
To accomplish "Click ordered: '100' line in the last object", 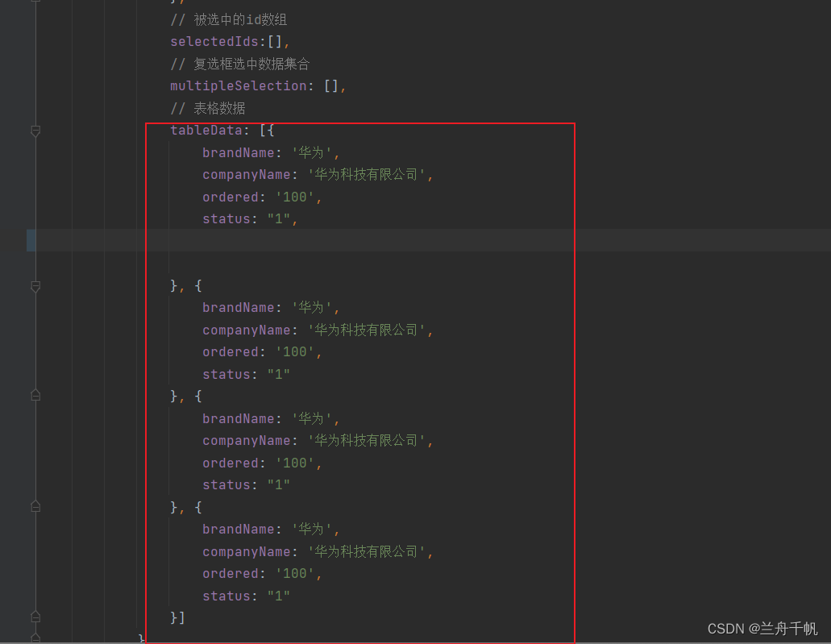I will [262, 574].
